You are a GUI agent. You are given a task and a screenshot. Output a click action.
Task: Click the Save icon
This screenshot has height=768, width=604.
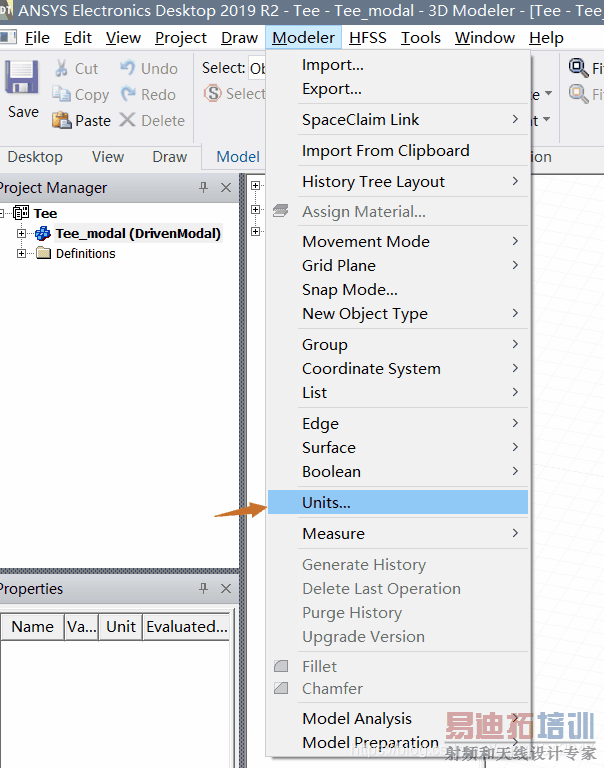[22, 77]
